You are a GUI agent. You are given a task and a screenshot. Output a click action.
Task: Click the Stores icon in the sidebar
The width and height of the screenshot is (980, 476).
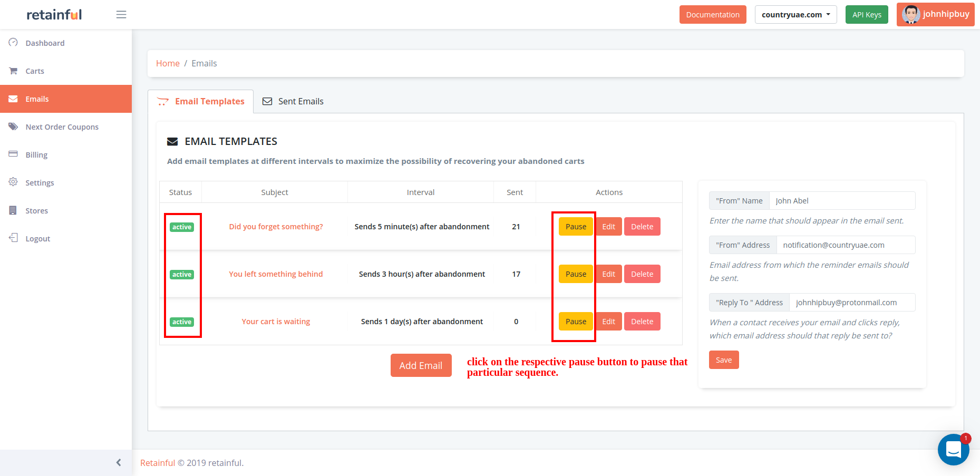[x=13, y=210]
